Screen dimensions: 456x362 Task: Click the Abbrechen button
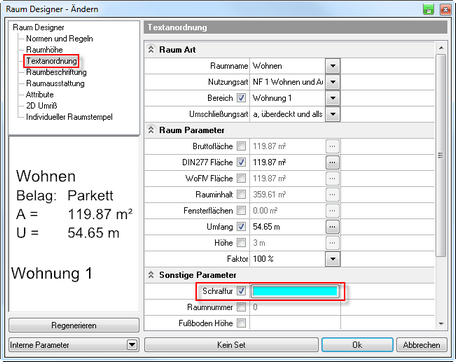click(x=422, y=345)
